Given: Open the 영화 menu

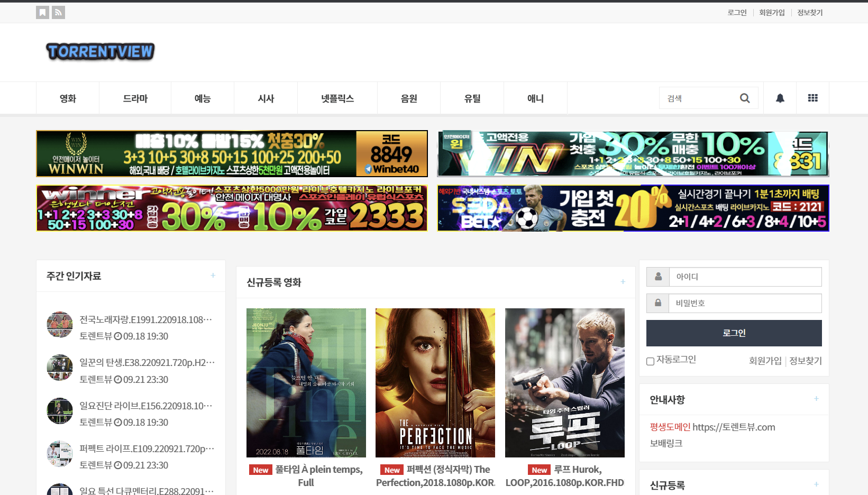Looking at the screenshot, I should (x=68, y=98).
